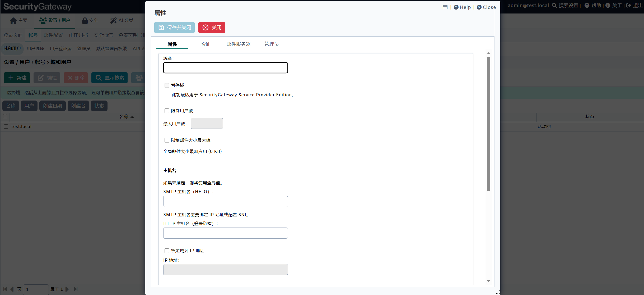Click the dialog vertical scrollbar thumb
The width and height of the screenshot is (644, 295).
[x=488, y=124]
